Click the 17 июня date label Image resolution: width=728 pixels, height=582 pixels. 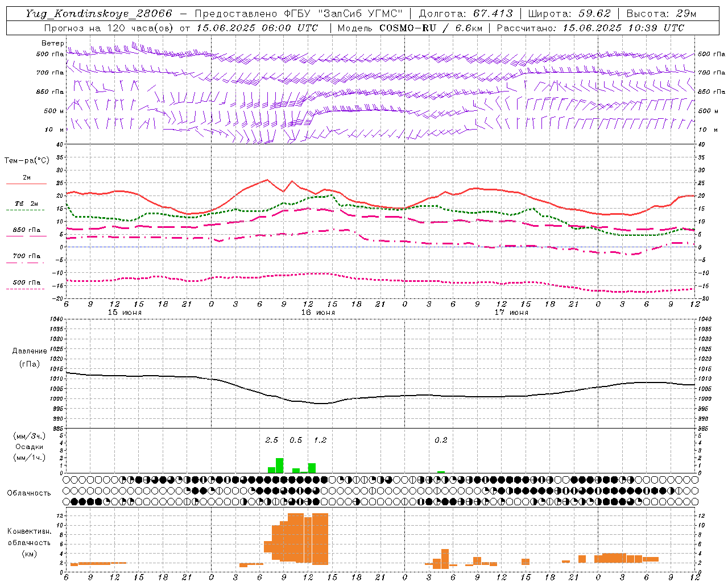[x=511, y=313]
